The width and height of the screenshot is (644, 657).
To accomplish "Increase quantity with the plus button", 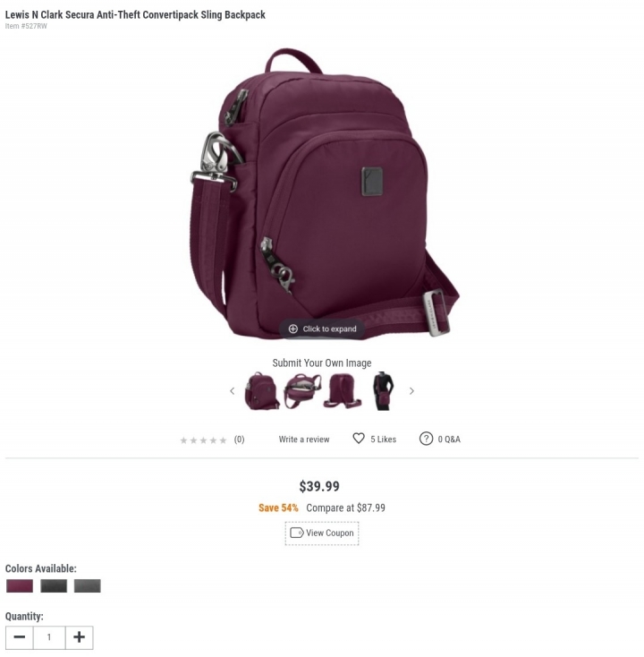I will click(x=79, y=637).
